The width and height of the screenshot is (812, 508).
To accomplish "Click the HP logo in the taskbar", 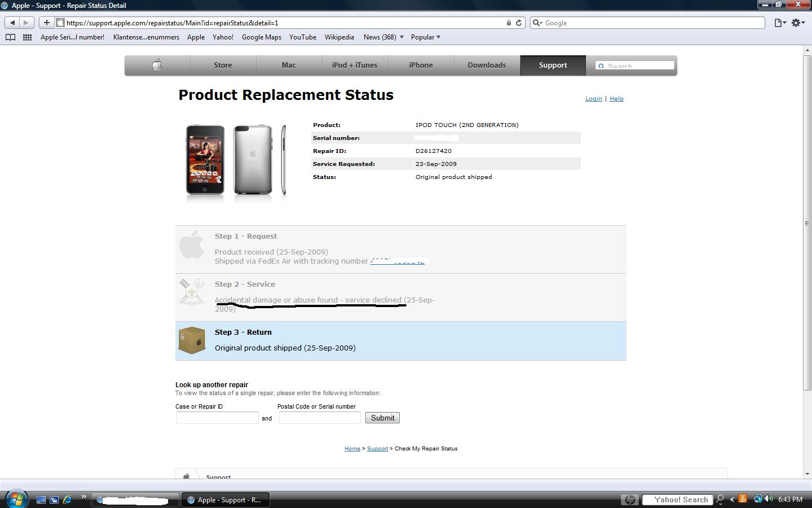I will click(x=630, y=500).
